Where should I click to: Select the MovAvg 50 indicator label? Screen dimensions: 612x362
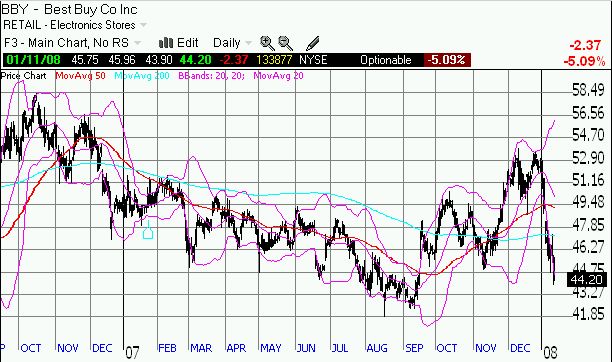pyautogui.click(x=80, y=75)
